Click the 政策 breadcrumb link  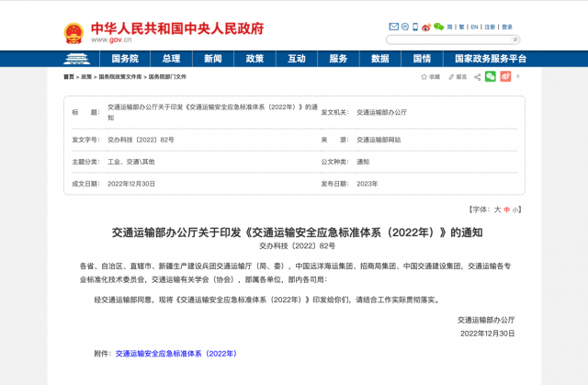(86, 77)
